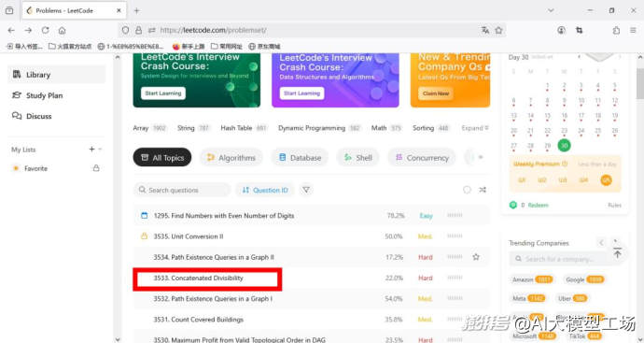Select the Amazon company tag

(532, 279)
